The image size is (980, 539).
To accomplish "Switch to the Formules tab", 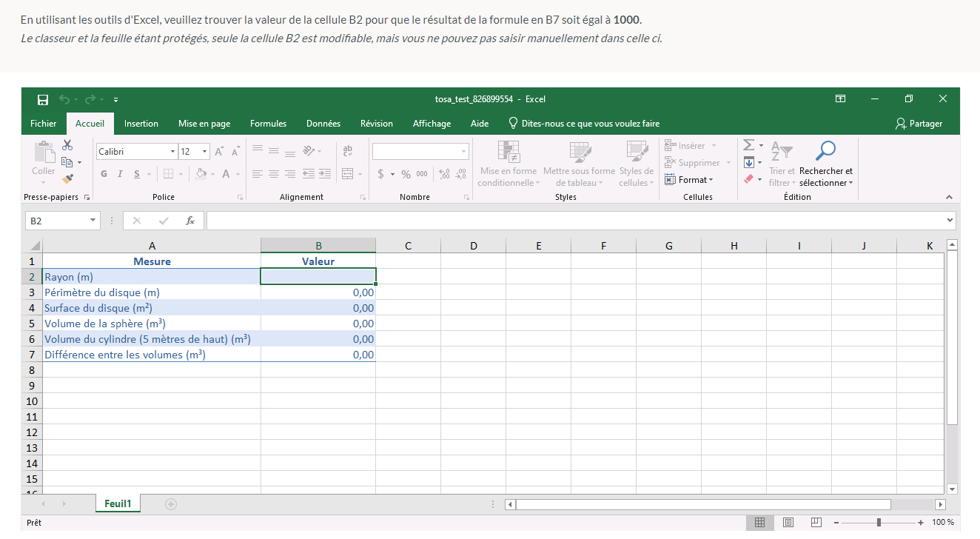I will tap(268, 124).
